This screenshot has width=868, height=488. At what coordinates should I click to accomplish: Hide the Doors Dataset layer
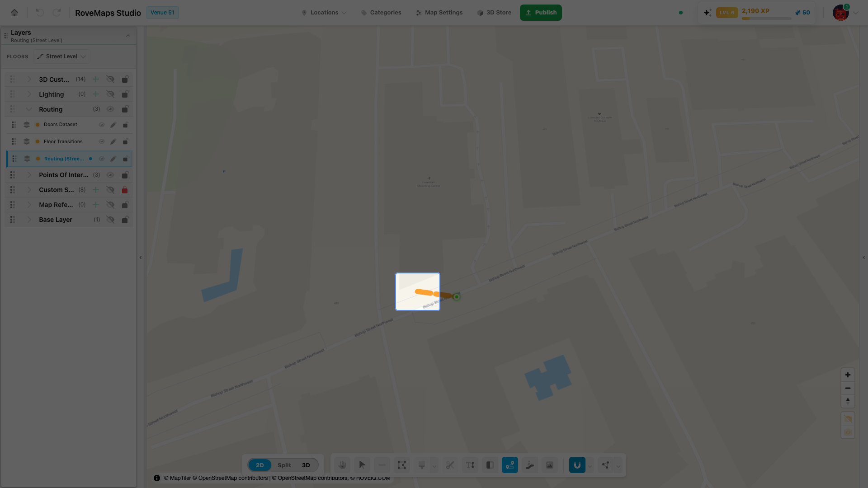102,125
